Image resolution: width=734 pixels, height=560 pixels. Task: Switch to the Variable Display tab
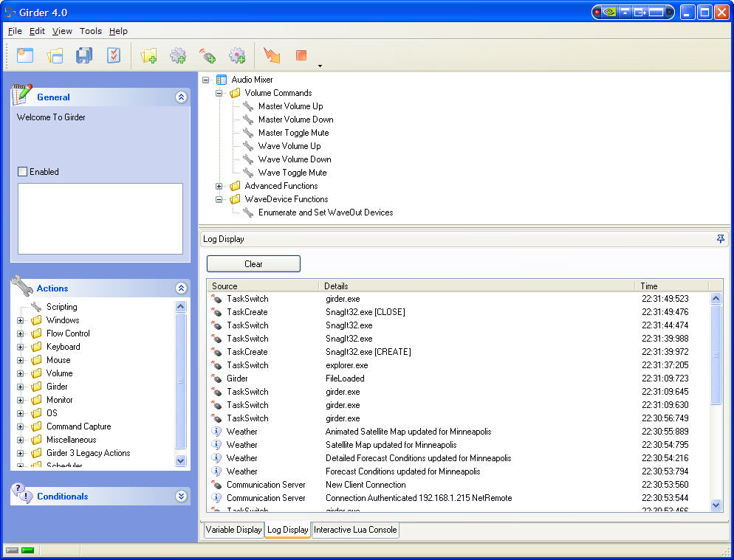[x=233, y=530]
